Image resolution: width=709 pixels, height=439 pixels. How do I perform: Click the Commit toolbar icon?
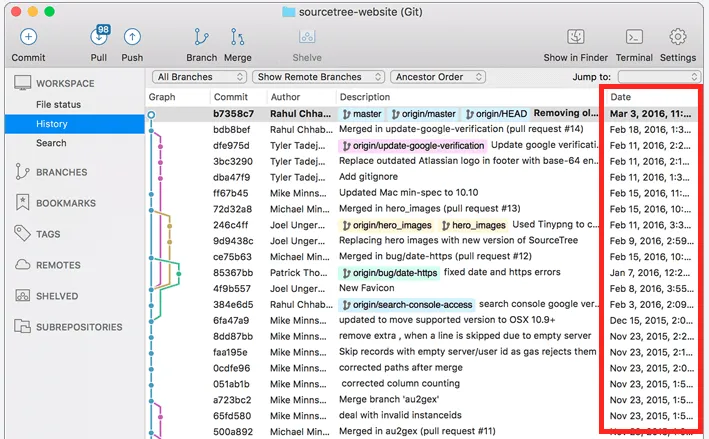pos(28,38)
